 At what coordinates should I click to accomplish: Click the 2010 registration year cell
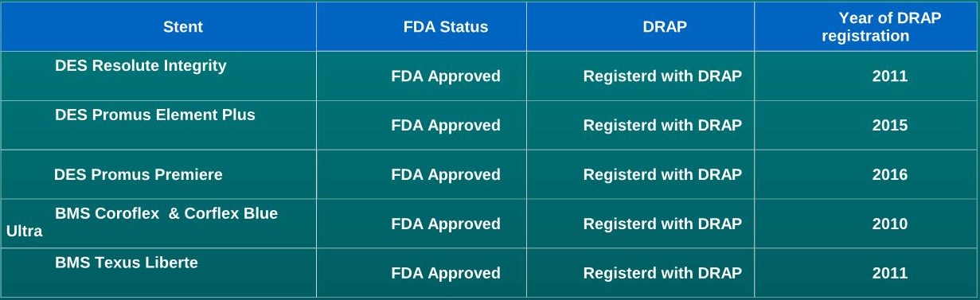click(x=866, y=224)
